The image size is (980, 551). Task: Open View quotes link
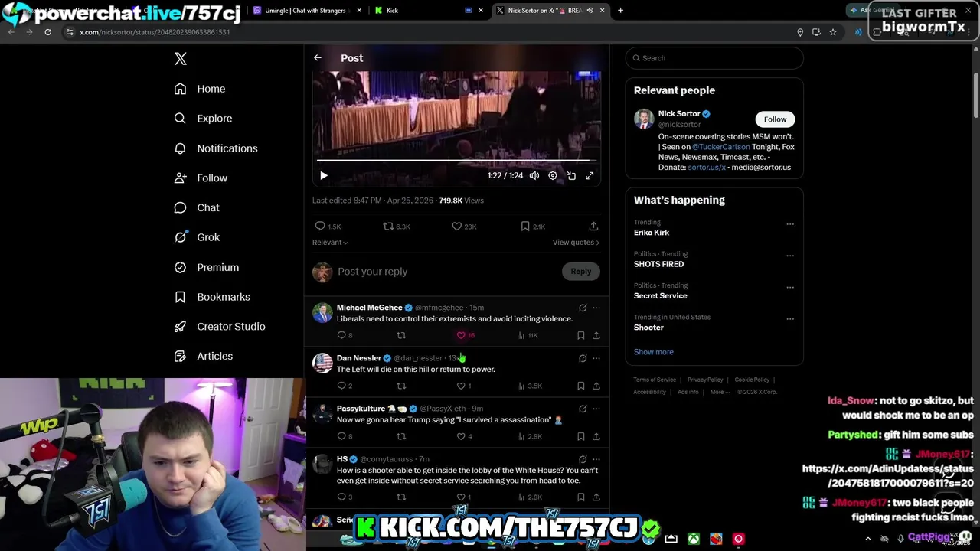point(576,243)
